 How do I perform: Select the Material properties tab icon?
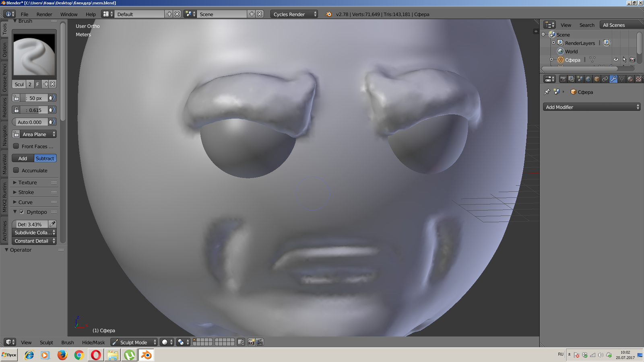pos(630,79)
